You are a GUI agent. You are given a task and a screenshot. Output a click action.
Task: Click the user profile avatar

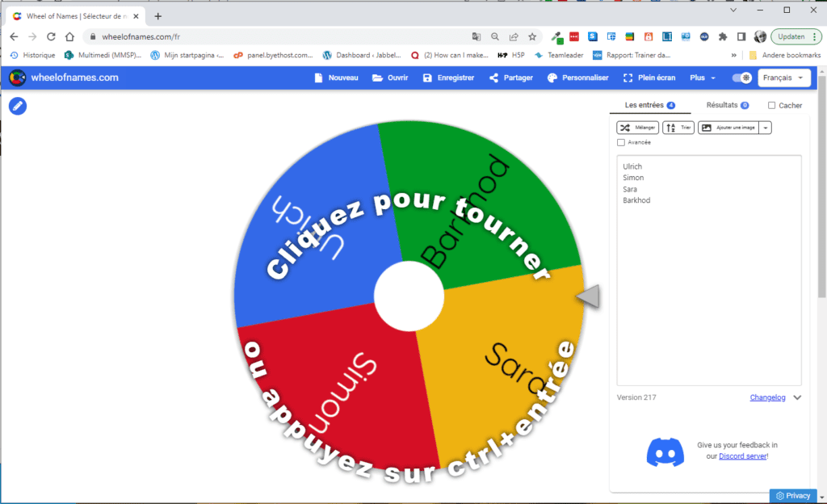coord(760,36)
